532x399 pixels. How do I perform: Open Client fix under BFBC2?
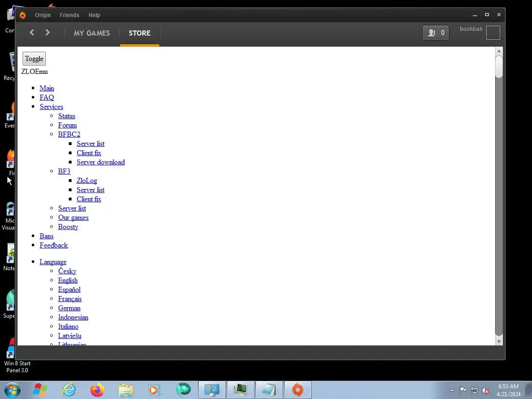click(89, 153)
